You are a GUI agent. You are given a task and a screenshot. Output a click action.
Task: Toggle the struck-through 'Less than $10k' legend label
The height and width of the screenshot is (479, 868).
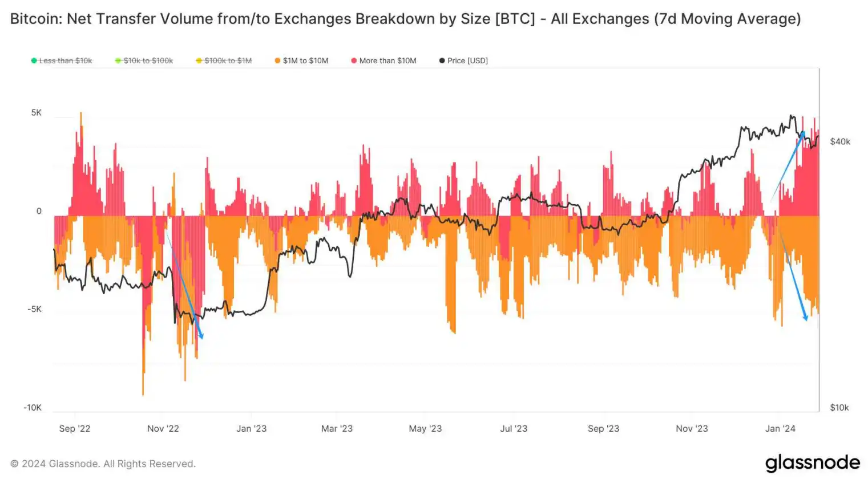pyautogui.click(x=66, y=60)
